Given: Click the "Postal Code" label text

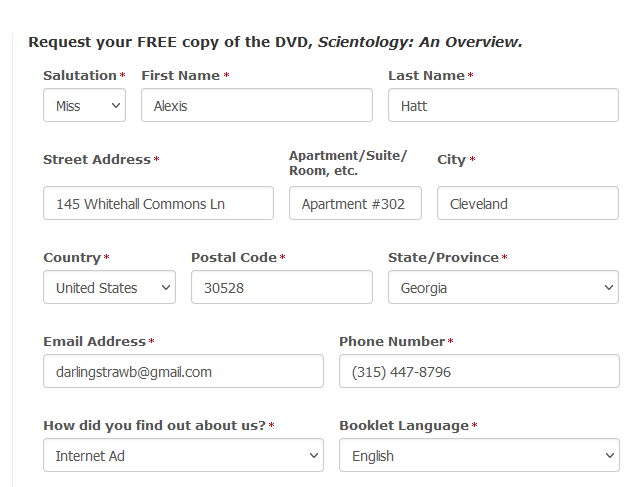Looking at the screenshot, I should pos(233,258).
